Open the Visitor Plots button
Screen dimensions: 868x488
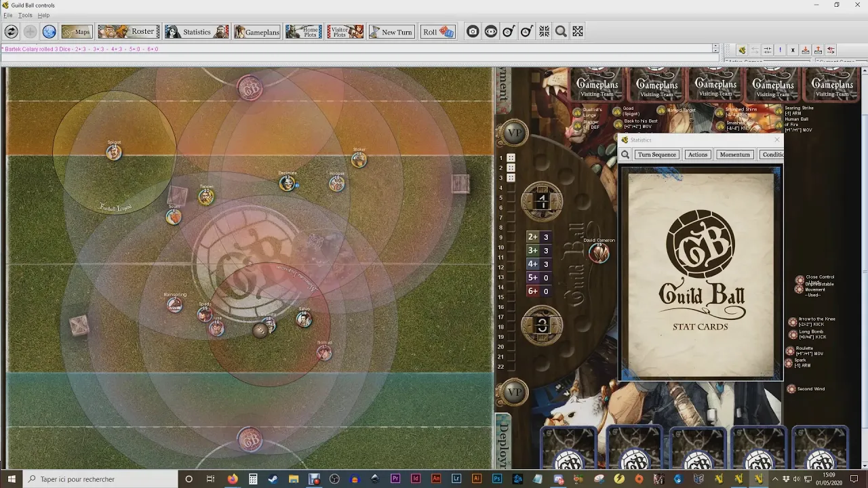pyautogui.click(x=345, y=31)
